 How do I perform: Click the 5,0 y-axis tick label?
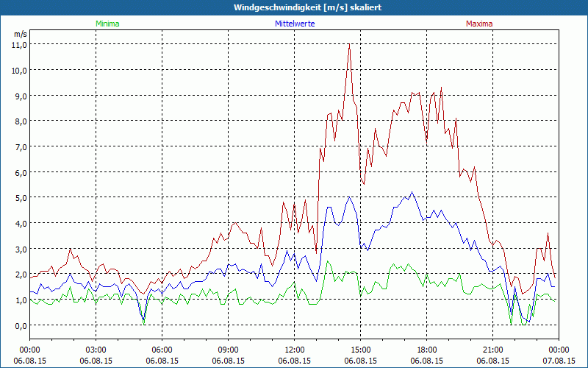coord(19,197)
